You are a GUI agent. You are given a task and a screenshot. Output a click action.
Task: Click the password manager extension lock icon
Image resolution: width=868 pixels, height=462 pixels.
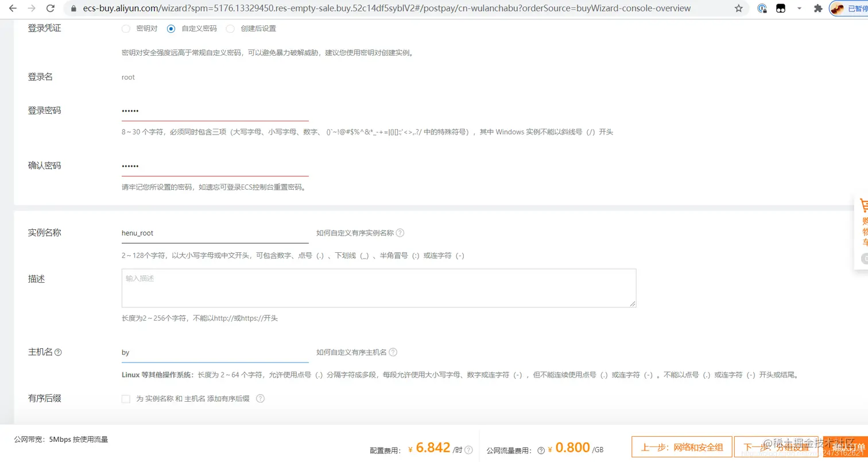point(761,8)
